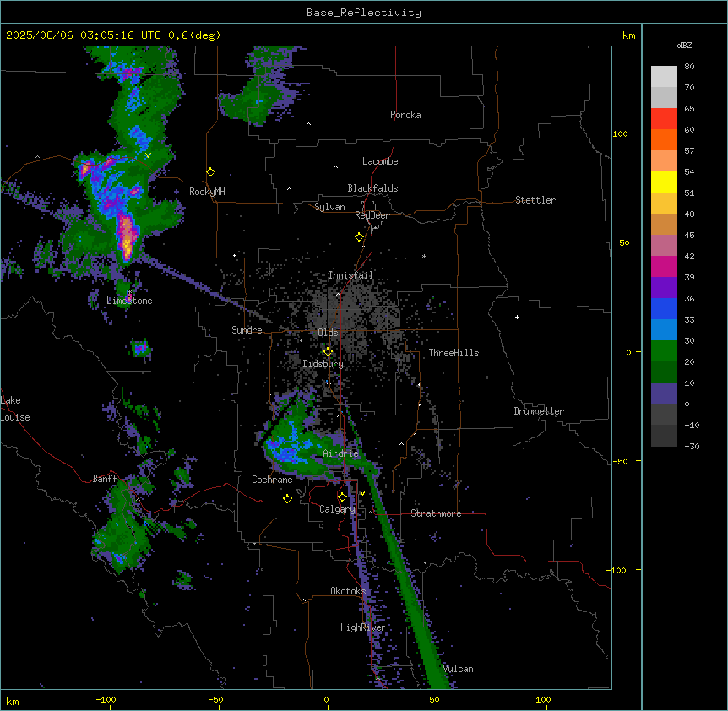Click the 45 value on dBZ scale

[689, 235]
